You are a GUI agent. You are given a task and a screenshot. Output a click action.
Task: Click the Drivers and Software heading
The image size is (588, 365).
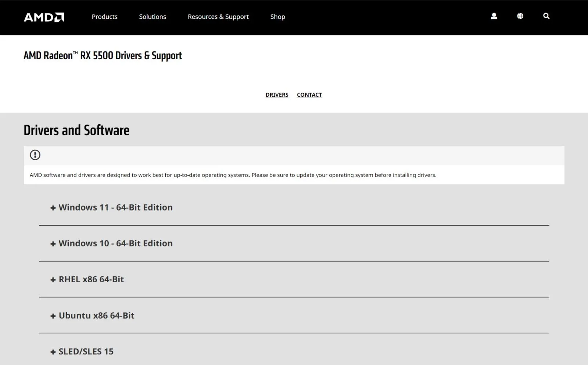tap(76, 130)
